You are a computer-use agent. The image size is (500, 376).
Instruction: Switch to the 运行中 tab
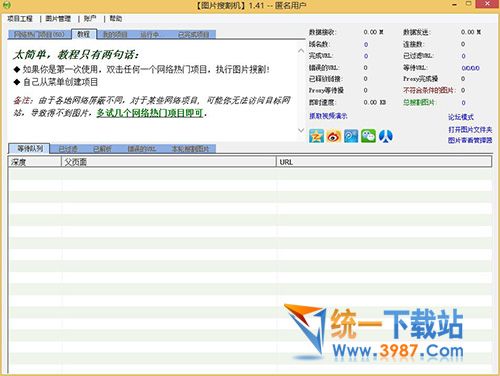coord(149,34)
